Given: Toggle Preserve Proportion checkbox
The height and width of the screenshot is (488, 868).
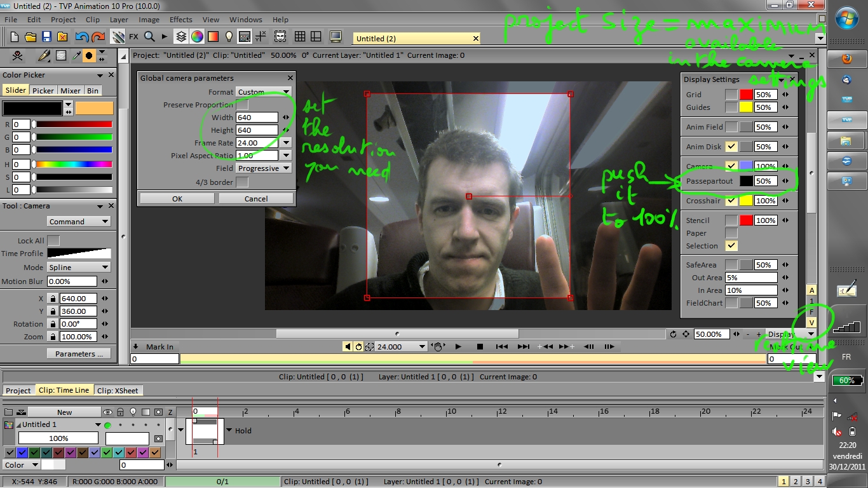Looking at the screenshot, I should point(242,105).
